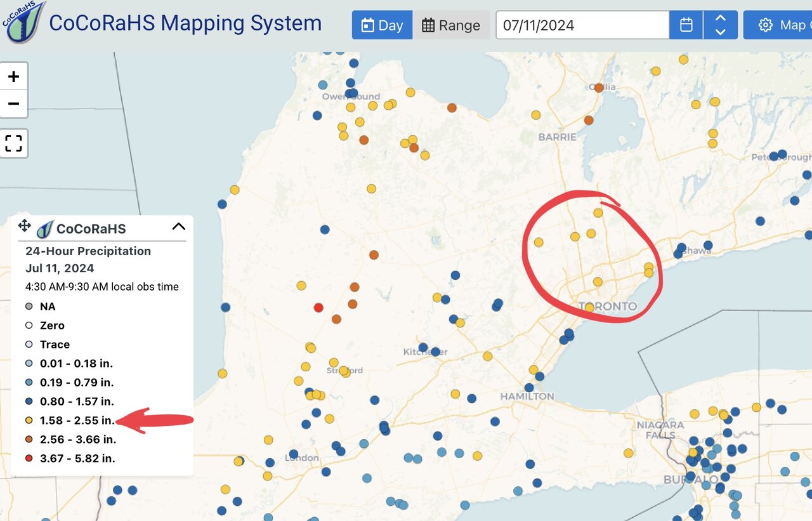Click the London city label
This screenshot has height=521, width=812.
click(303, 458)
